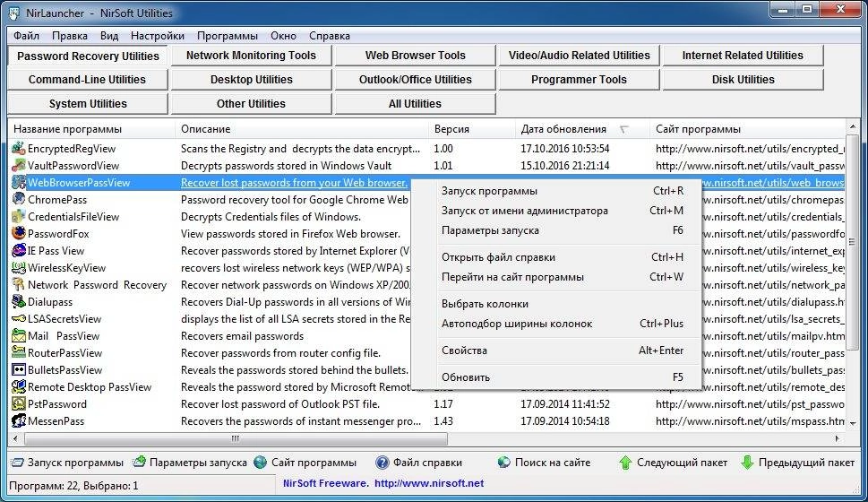
Task: Click the RouterPassView program icon
Action: point(18,353)
